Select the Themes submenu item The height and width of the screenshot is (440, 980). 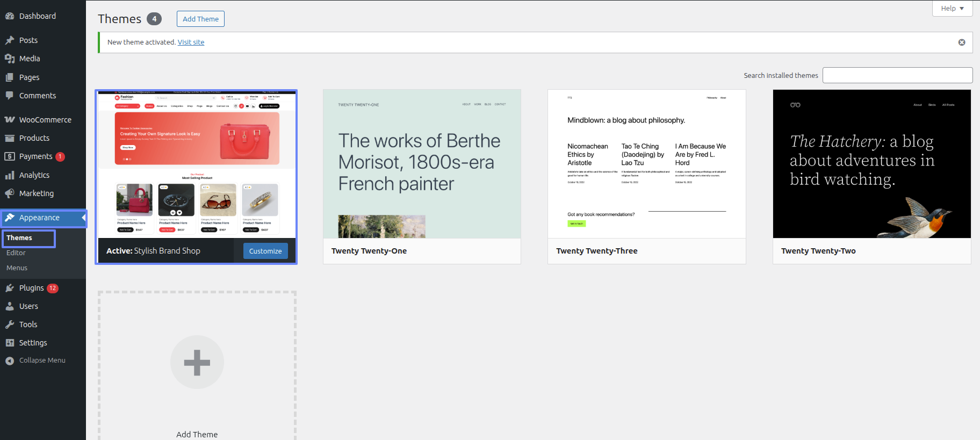[19, 238]
